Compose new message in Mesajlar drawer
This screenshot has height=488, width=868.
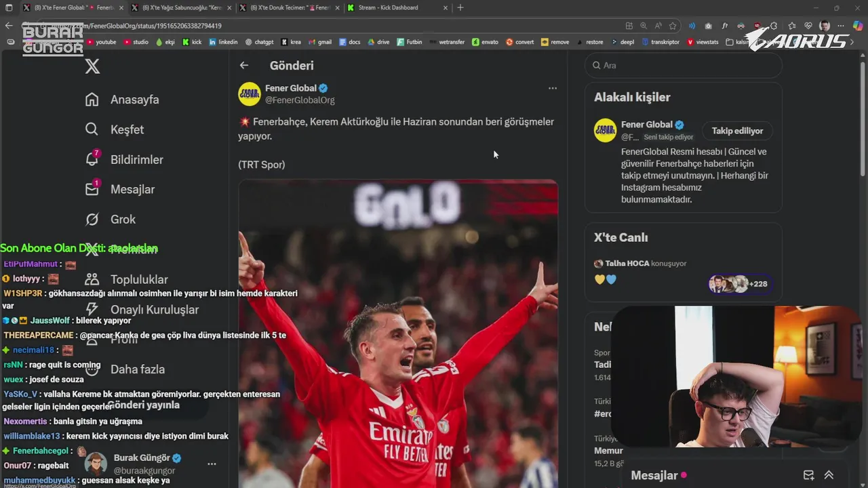808,475
